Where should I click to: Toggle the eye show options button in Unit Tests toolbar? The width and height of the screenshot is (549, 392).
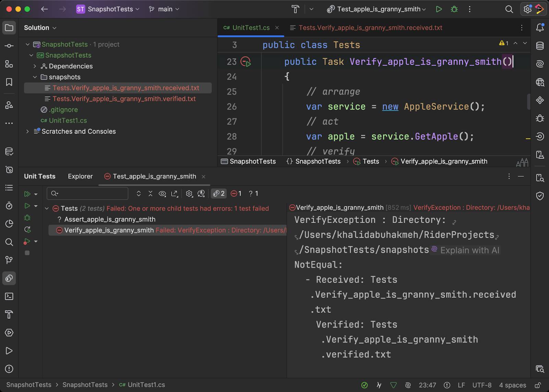coord(162,194)
